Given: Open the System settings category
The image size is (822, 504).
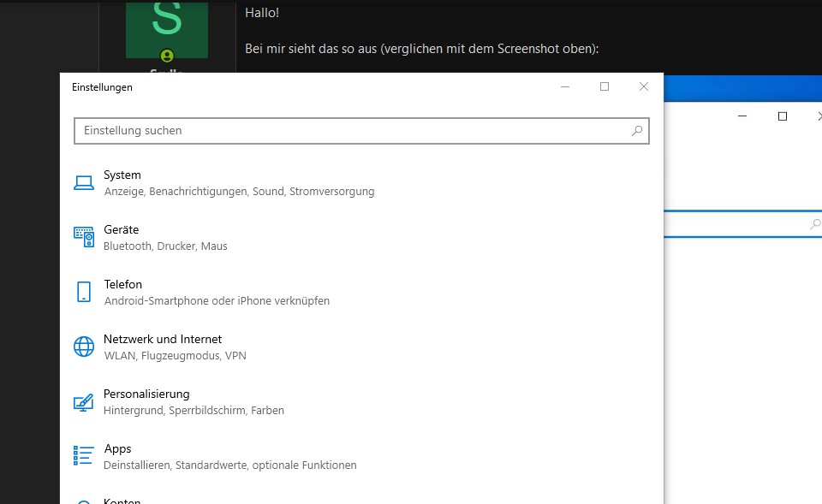Looking at the screenshot, I should point(122,175).
